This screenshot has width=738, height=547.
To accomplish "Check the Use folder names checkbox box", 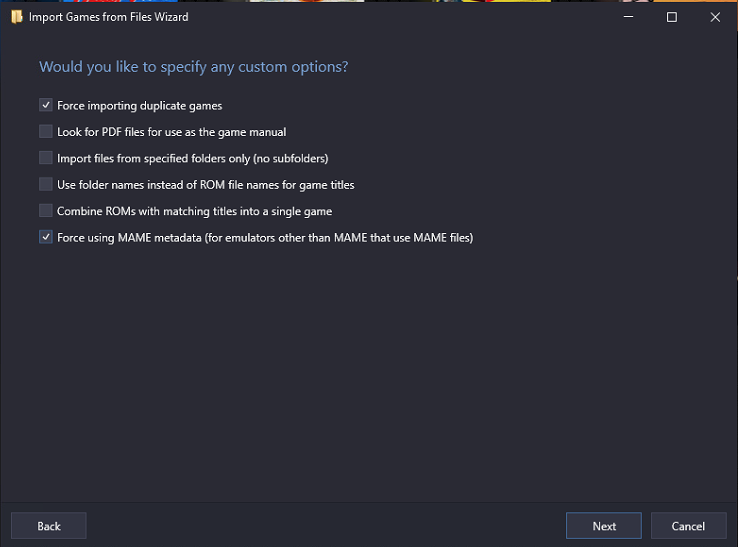I will (46, 184).
